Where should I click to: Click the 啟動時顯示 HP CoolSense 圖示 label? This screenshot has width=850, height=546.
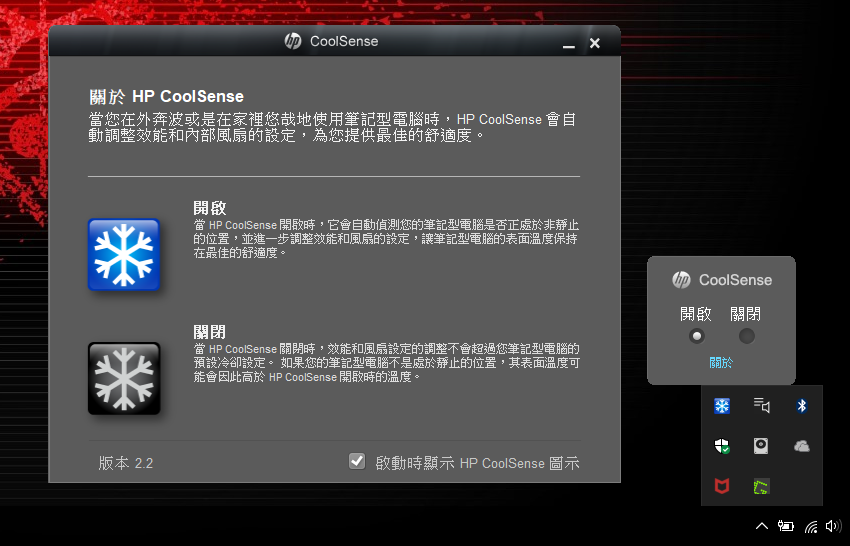[478, 463]
